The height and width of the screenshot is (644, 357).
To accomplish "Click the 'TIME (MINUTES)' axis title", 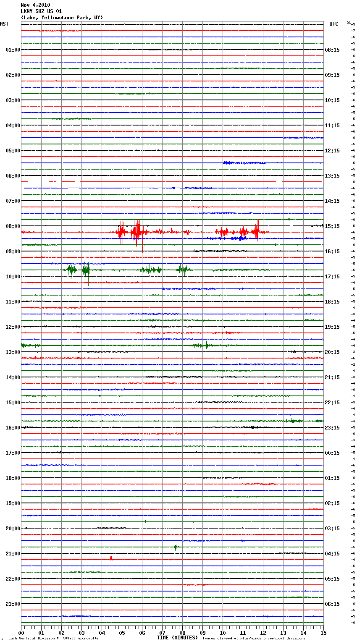I will (x=177, y=638).
